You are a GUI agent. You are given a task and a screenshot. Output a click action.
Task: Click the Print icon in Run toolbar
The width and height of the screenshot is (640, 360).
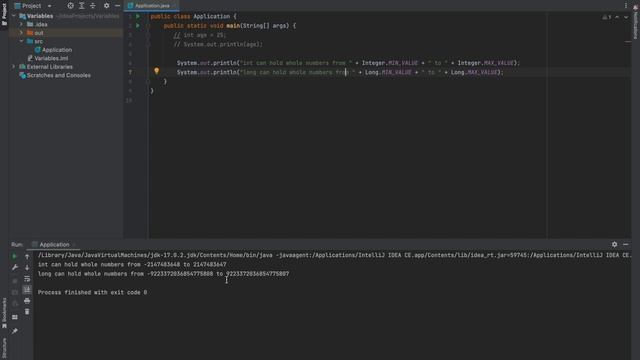27,301
